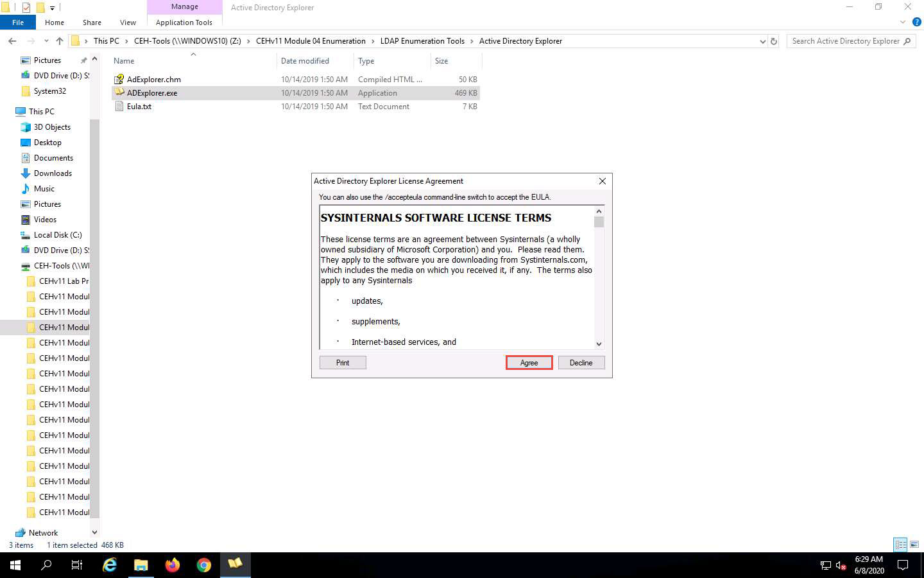
Task: Open Downloads in navigation pane
Action: click(x=53, y=173)
